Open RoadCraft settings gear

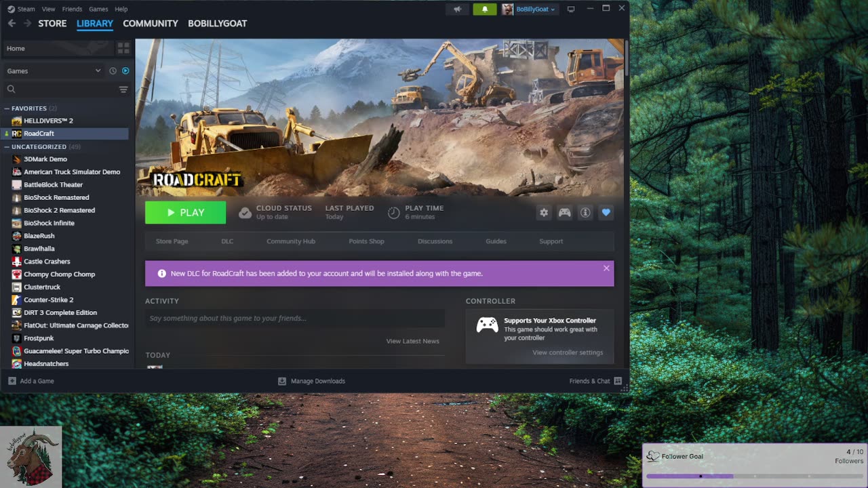(x=544, y=212)
